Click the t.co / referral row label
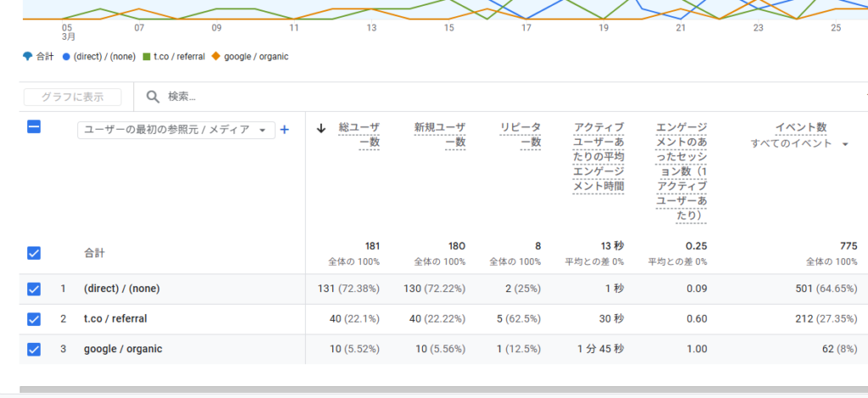868x398 pixels. pos(115,319)
